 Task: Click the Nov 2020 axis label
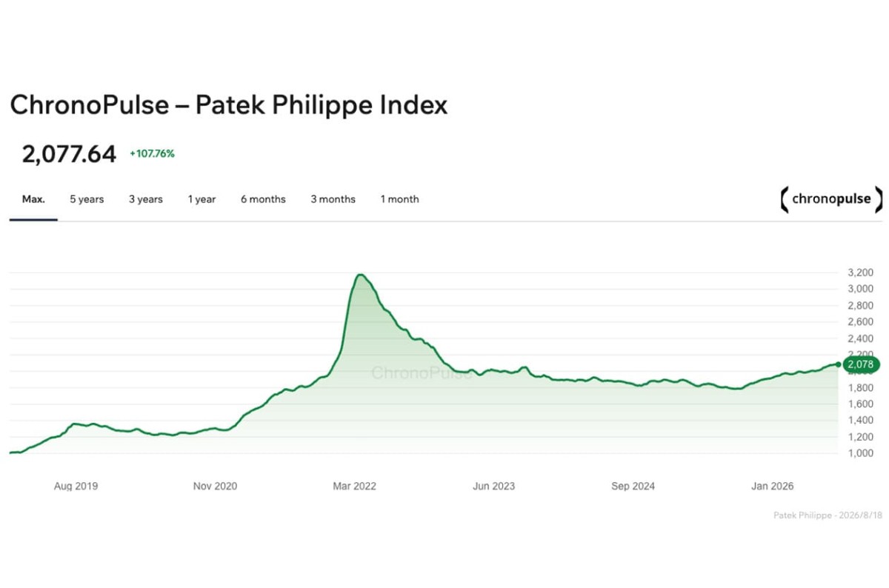coord(215,487)
